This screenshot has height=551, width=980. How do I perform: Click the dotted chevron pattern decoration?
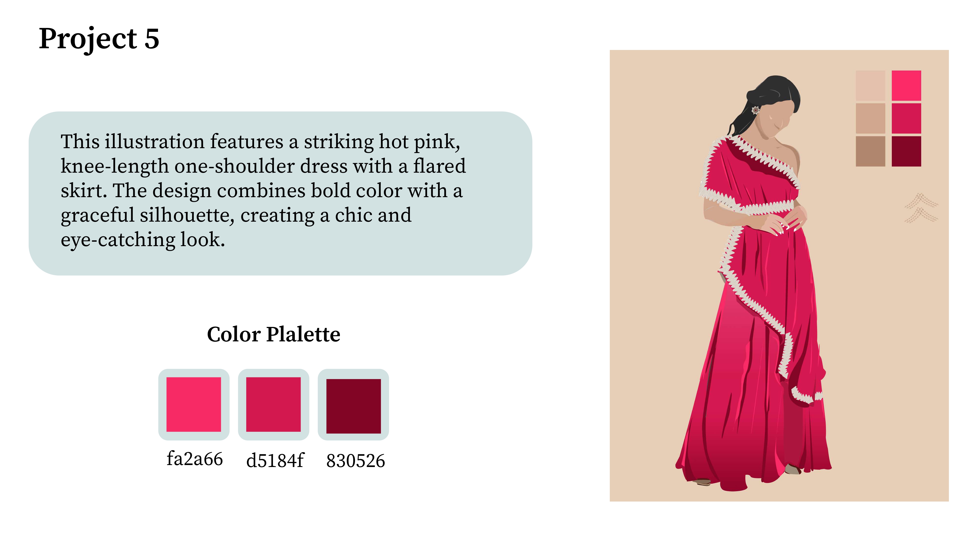tap(921, 208)
